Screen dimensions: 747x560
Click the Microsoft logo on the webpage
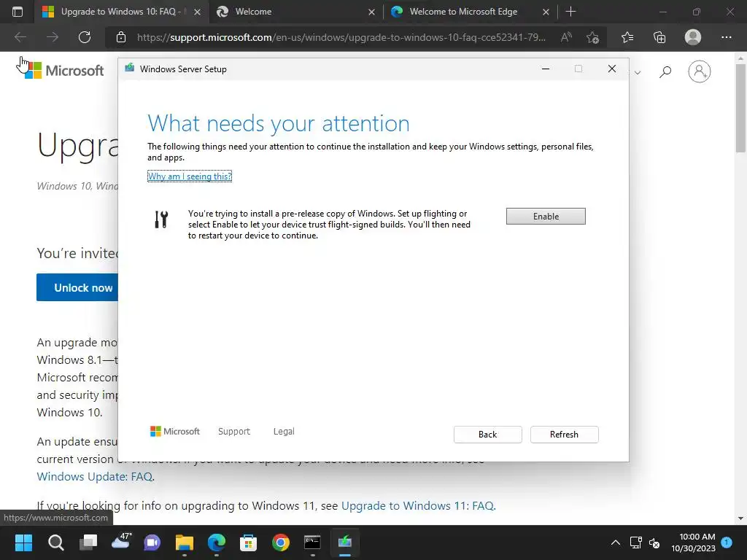pyautogui.click(x=63, y=71)
